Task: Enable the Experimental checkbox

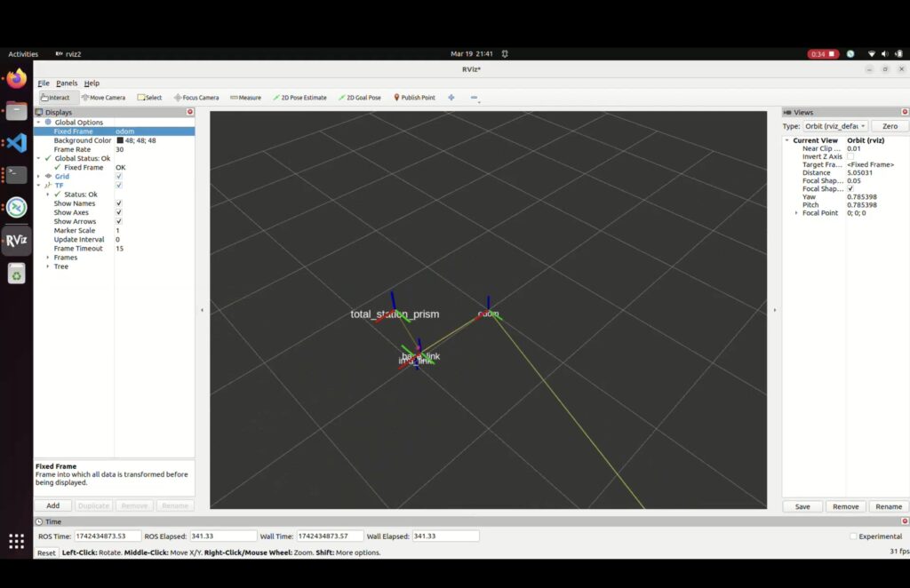Action: click(x=853, y=536)
